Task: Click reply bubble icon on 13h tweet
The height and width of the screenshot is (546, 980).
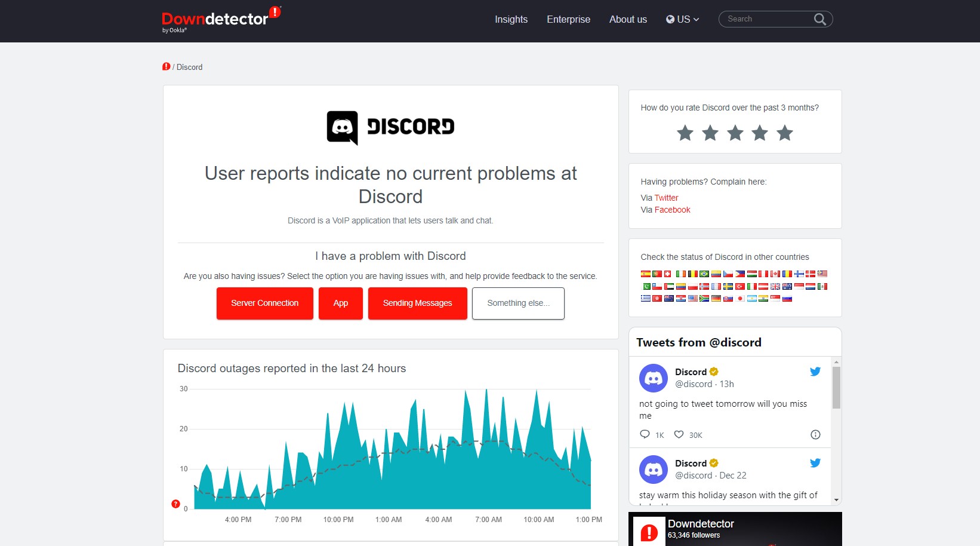Action: click(x=645, y=434)
